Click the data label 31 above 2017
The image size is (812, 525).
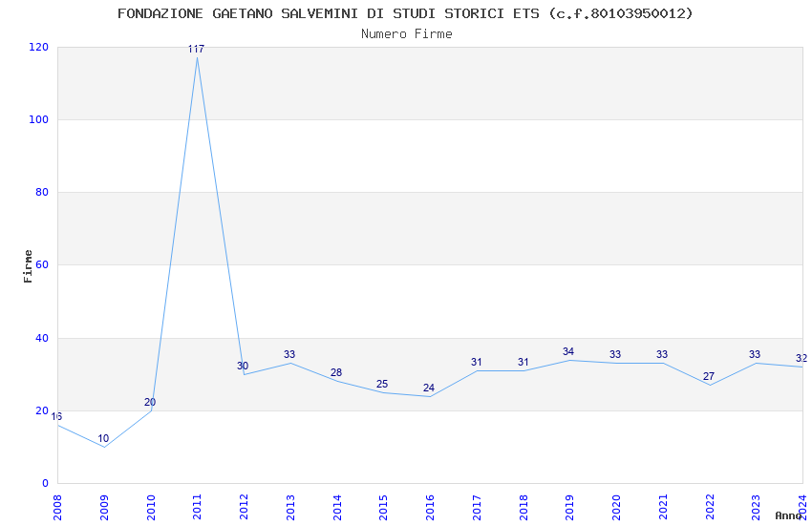(477, 362)
